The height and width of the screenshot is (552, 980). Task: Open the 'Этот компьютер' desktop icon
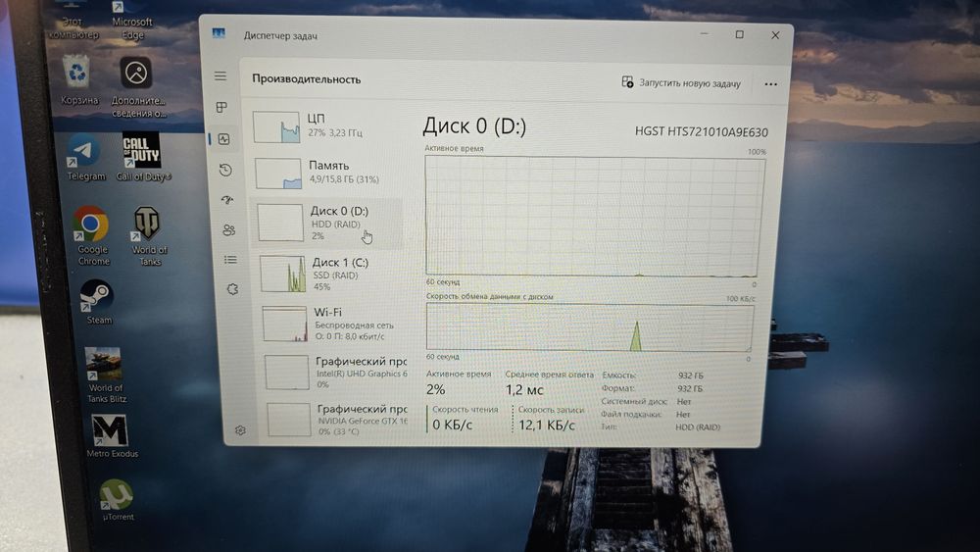coord(73,22)
